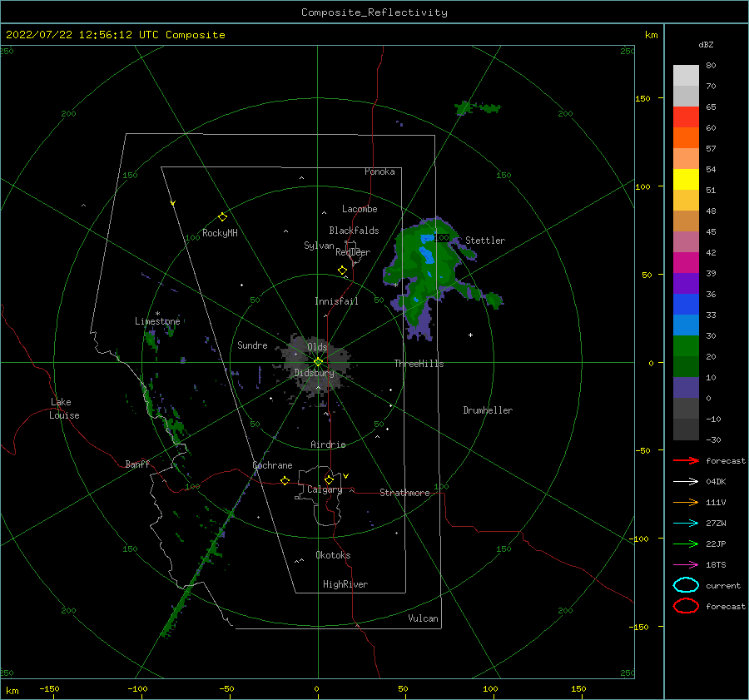The image size is (749, 700).
Task: Click yellow diamond marker beside RockyMH
Action: tap(222, 217)
